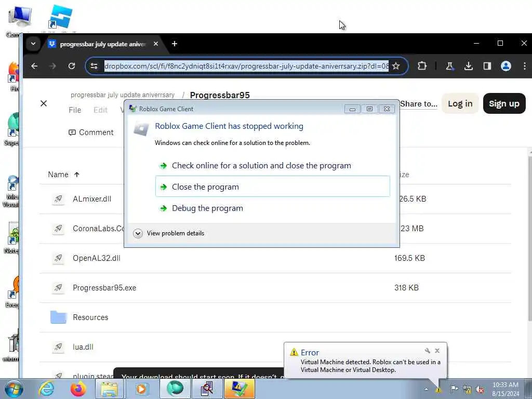The image size is (532, 399).
Task: Expand View problem details
Action: [169, 233]
